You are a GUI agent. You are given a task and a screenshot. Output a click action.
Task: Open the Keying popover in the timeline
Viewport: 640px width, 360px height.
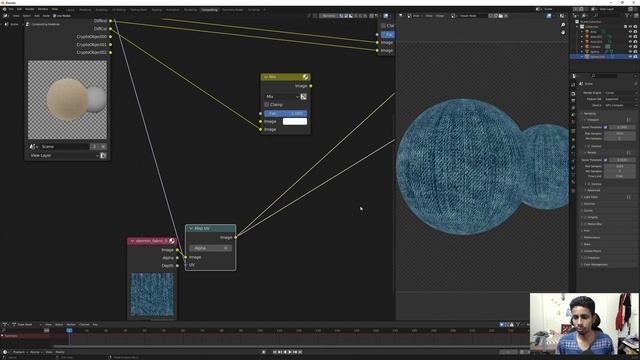[35, 352]
